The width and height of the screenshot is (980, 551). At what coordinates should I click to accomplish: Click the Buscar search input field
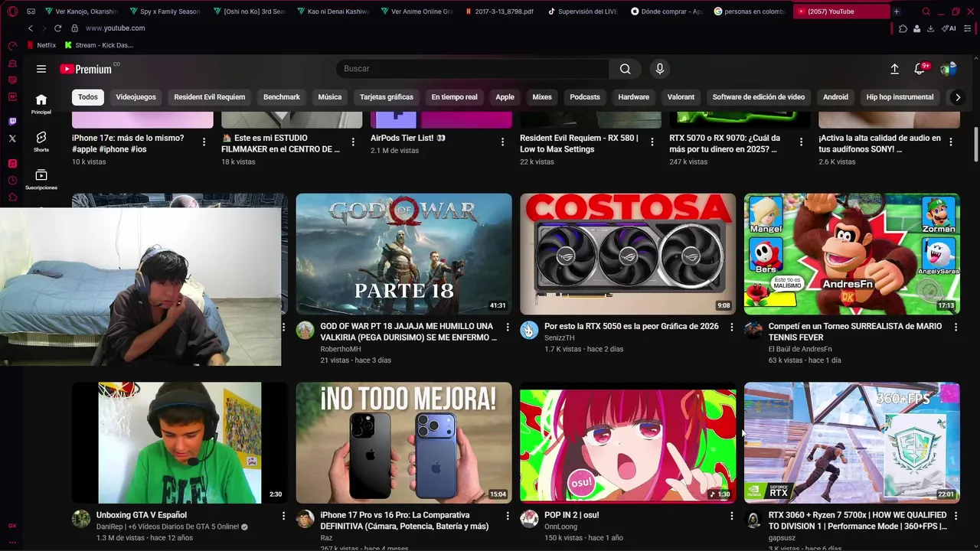472,69
